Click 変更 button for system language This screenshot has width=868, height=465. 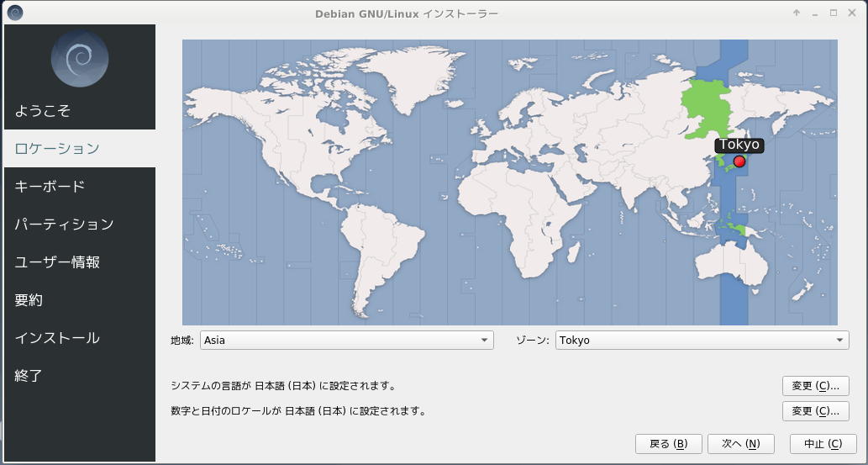coord(815,386)
